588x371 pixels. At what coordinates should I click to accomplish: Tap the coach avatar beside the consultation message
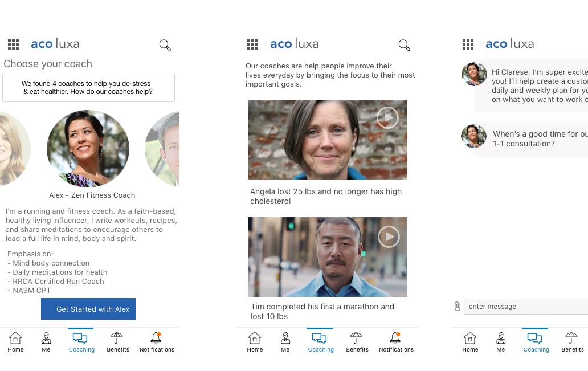pos(473,136)
